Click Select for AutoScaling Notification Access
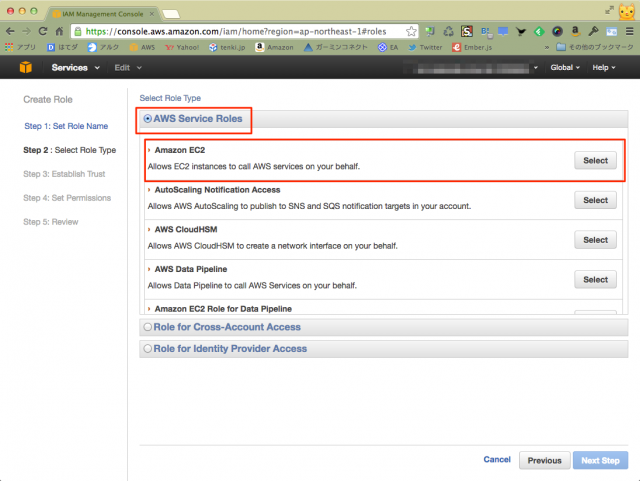The width and height of the screenshot is (640, 481). tap(595, 200)
